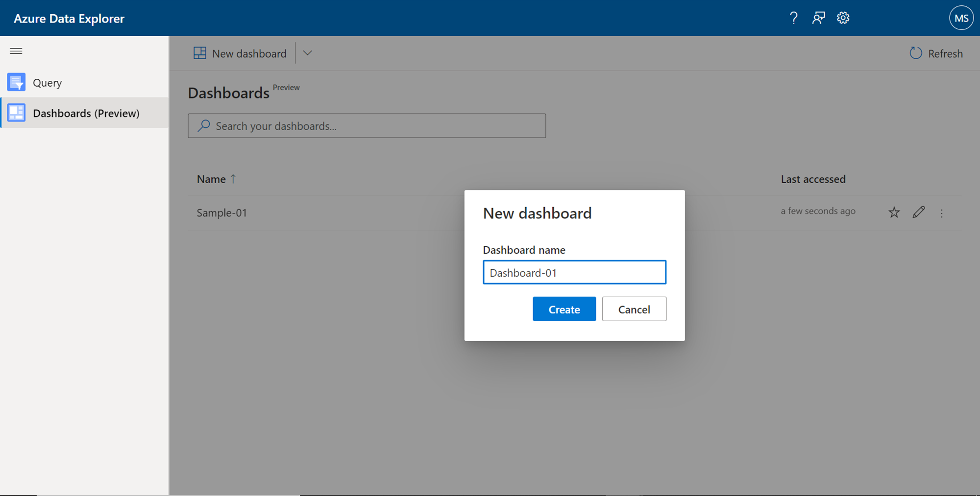Open the settings gear icon
This screenshot has height=496, width=980.
843,18
